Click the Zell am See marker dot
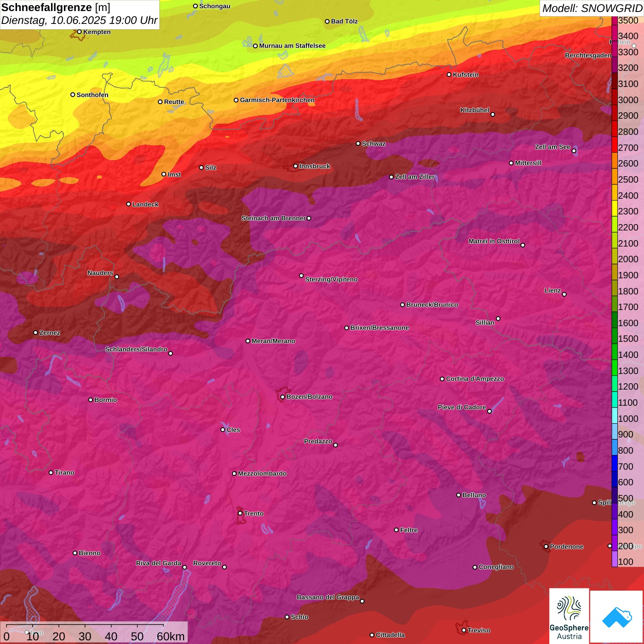 click(x=574, y=151)
